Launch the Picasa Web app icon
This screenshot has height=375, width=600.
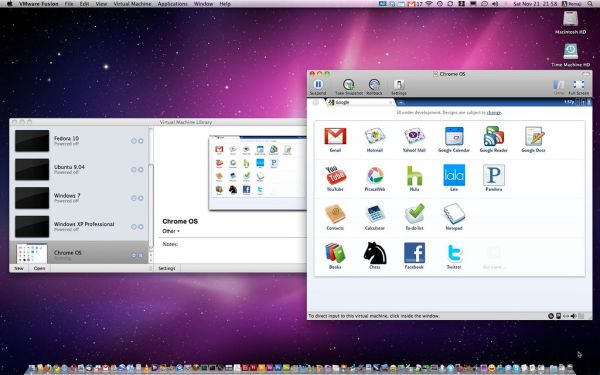(x=375, y=178)
